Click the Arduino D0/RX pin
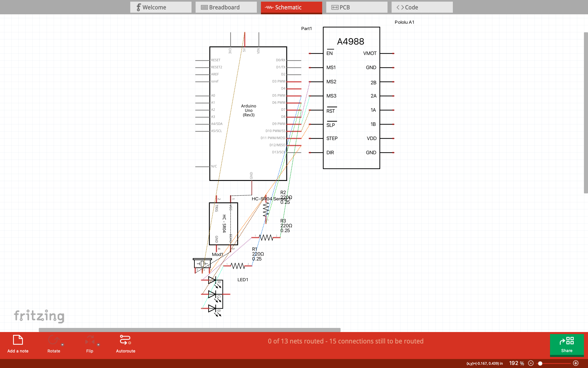Screen dimensions: 588x368 [x=294, y=60]
